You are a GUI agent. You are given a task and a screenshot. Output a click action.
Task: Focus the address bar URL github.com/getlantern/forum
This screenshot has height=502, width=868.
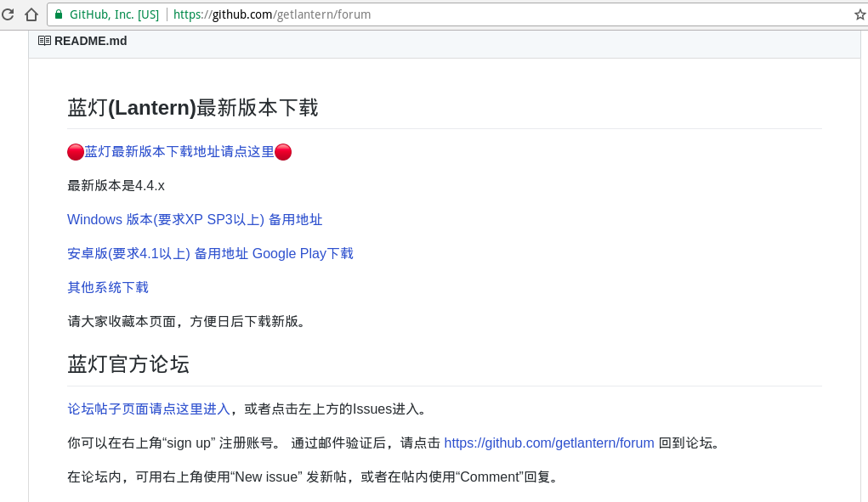[x=272, y=14]
